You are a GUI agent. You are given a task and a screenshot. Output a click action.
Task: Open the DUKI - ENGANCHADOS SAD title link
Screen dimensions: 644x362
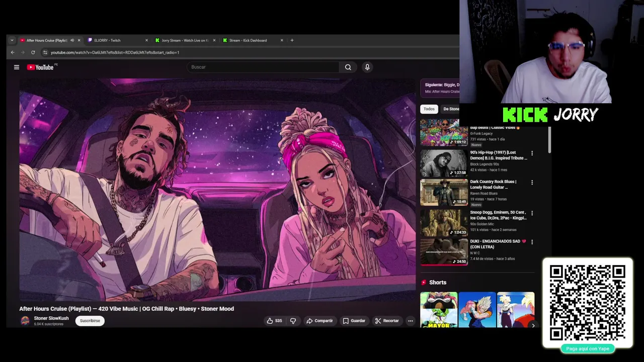(498, 244)
